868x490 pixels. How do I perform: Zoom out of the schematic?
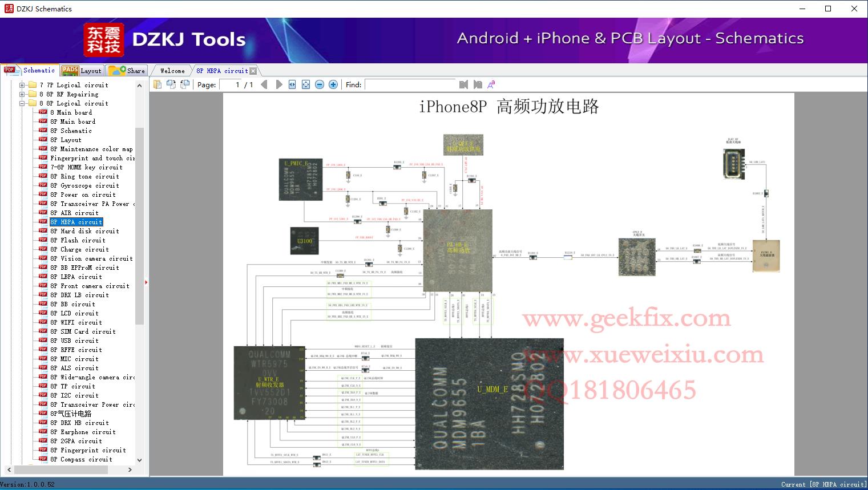[x=320, y=84]
